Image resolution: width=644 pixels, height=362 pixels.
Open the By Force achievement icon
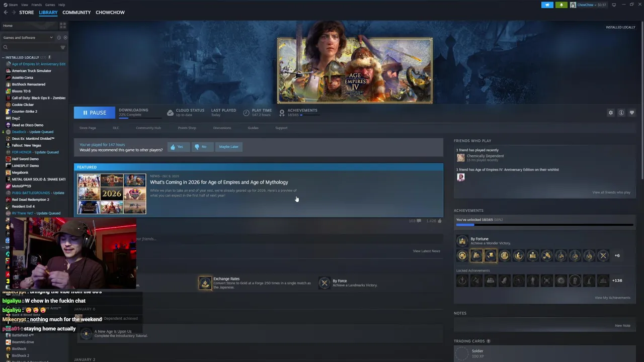[x=325, y=283]
